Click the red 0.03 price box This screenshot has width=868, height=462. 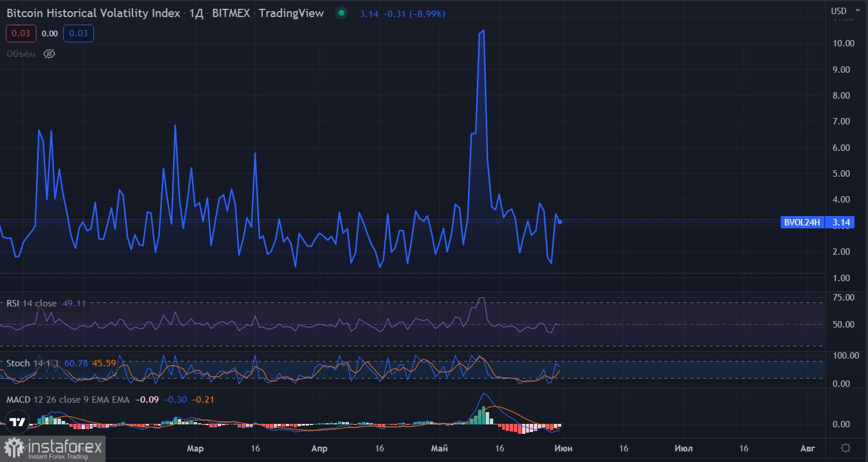pyautogui.click(x=21, y=33)
